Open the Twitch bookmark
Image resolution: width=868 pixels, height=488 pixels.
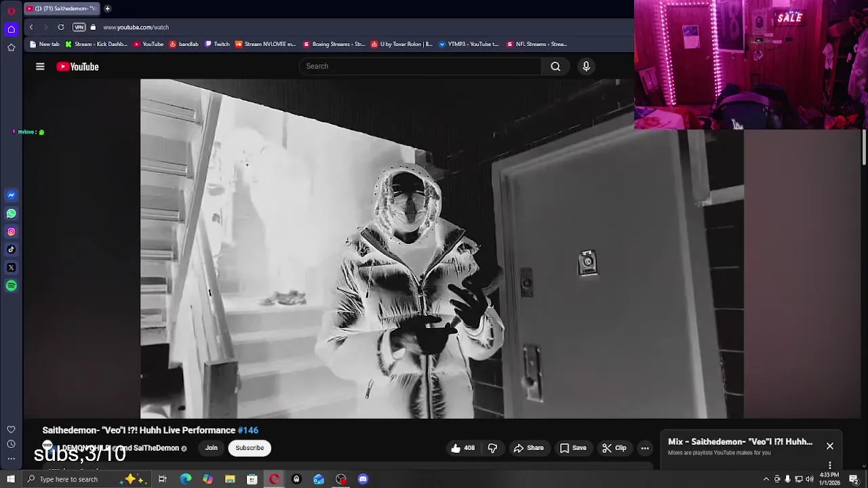[x=217, y=44]
